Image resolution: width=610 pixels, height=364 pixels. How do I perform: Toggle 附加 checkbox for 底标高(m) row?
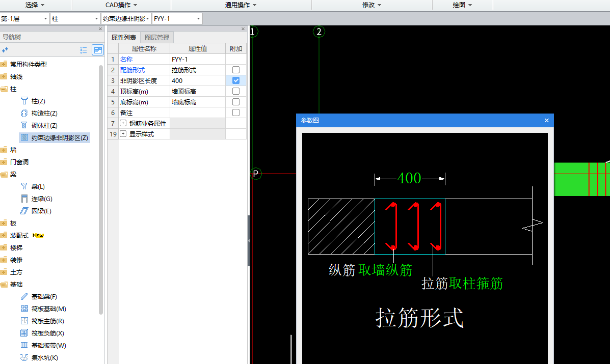[x=236, y=102]
